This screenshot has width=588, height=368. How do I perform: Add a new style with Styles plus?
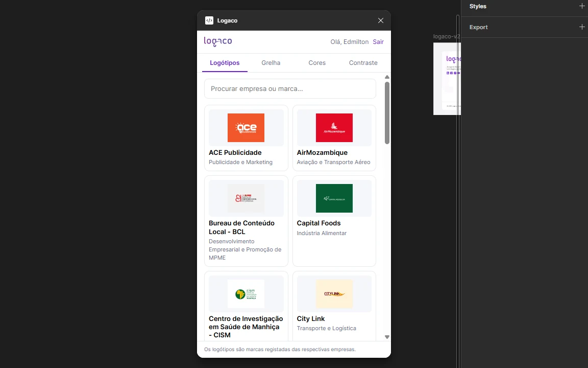[582, 6]
